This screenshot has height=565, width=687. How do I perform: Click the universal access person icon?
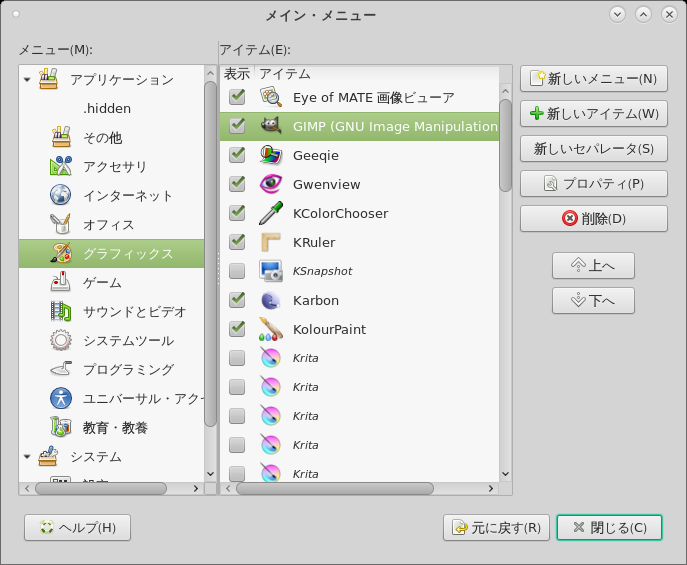61,398
